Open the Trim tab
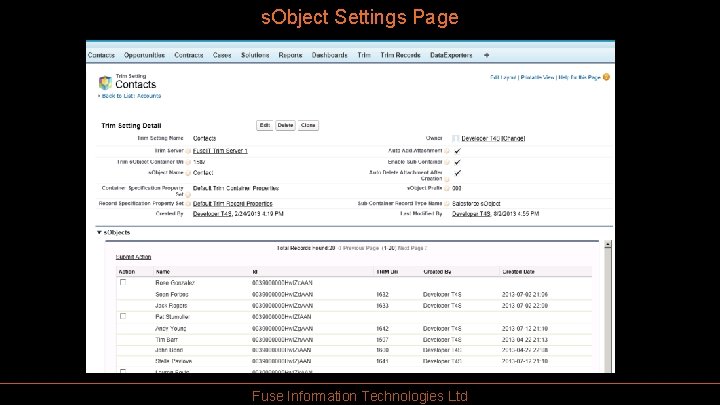This screenshot has width=720, height=405. (x=364, y=55)
